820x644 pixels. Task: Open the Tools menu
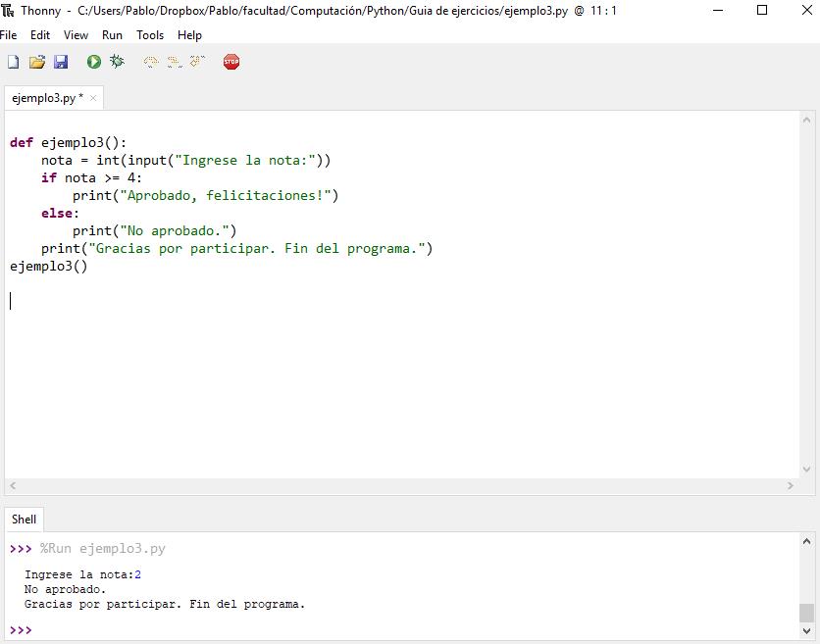(x=149, y=34)
